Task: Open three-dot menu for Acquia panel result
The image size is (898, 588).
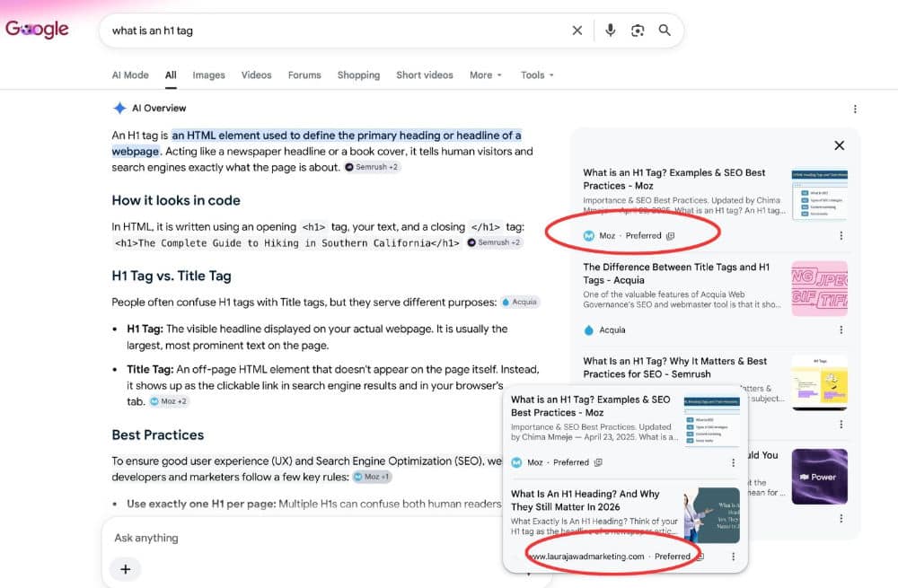Action: click(x=841, y=329)
